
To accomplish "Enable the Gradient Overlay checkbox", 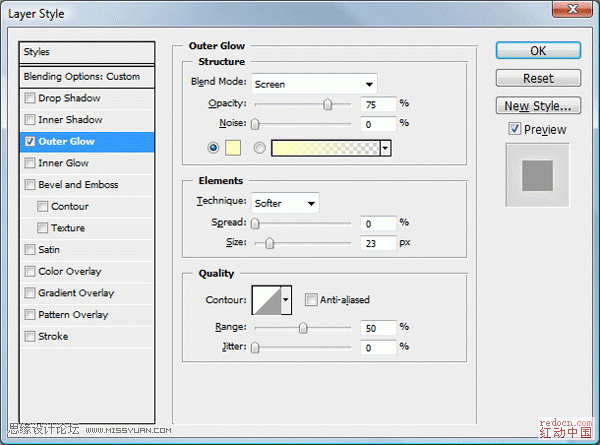I will pyautogui.click(x=29, y=293).
